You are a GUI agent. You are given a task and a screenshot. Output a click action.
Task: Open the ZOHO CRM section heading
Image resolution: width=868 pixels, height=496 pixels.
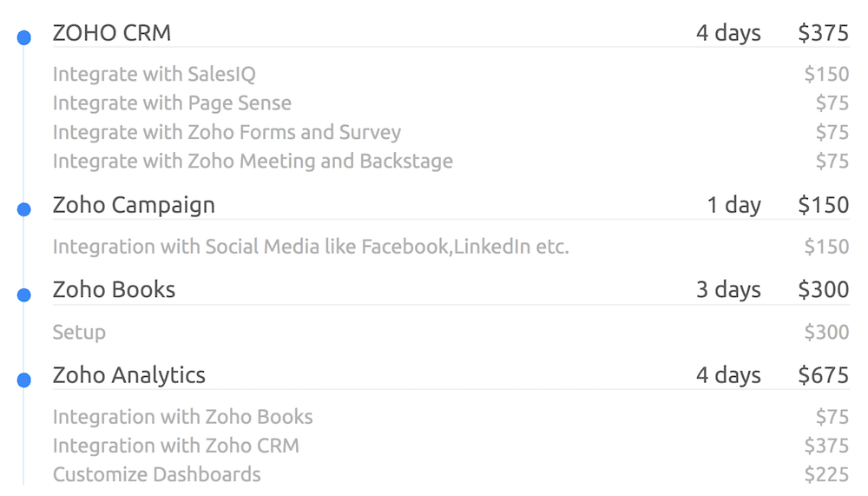point(112,33)
